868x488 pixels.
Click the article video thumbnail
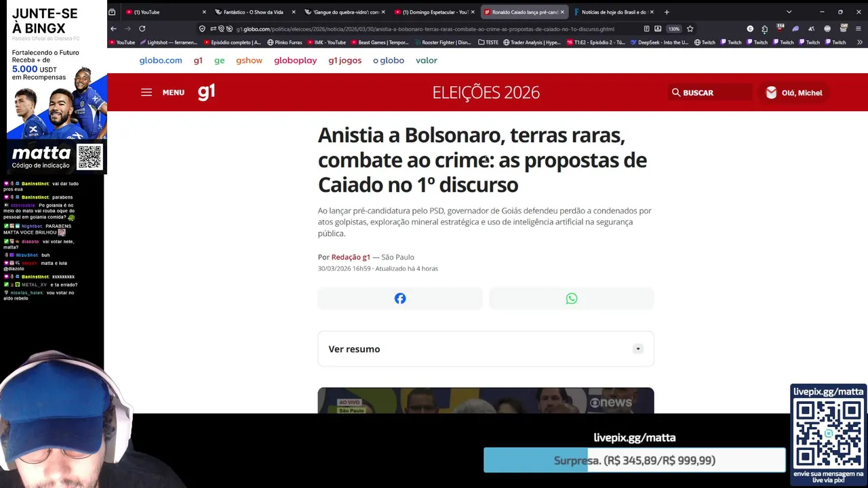[x=486, y=401]
